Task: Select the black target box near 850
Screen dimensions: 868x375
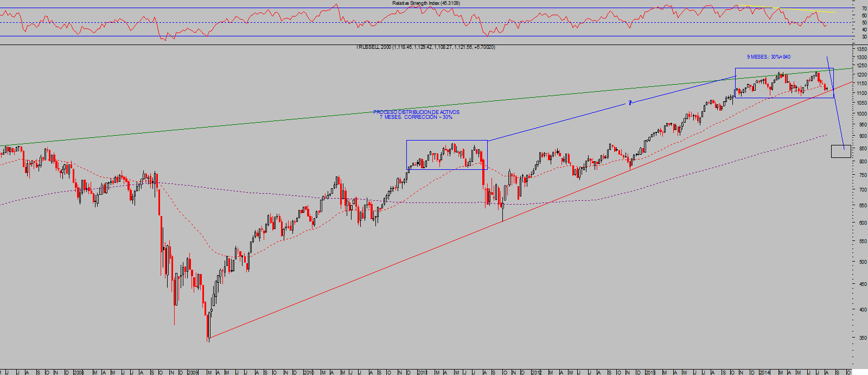Action: point(840,151)
